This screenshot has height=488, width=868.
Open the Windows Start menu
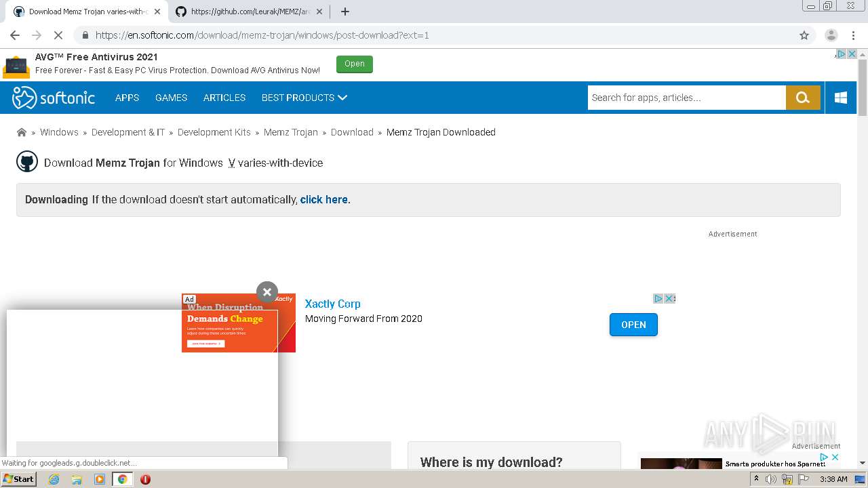pyautogui.click(x=19, y=479)
